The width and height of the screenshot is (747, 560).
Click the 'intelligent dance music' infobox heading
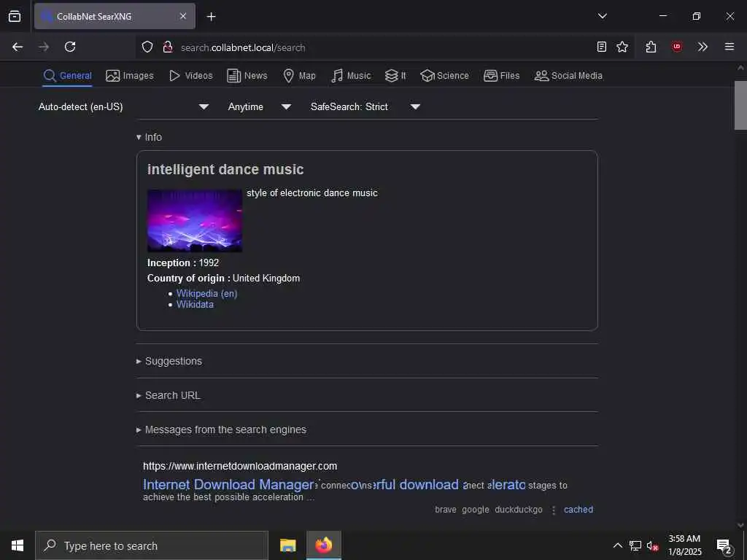(x=225, y=169)
